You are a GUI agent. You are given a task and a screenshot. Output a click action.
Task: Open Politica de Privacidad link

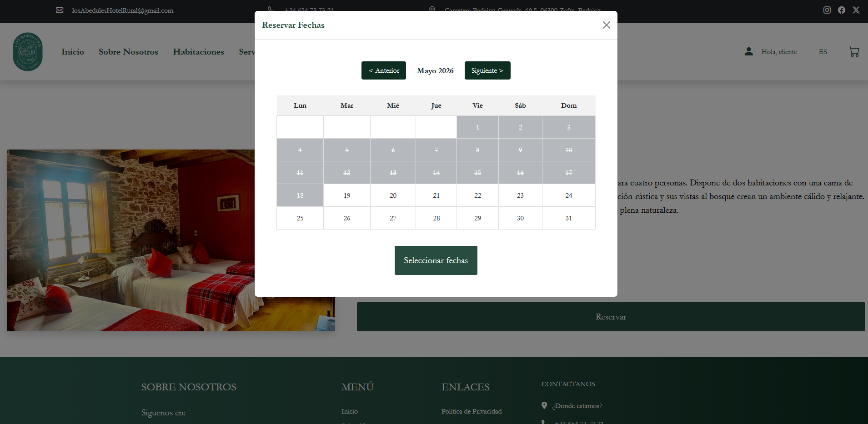(472, 411)
